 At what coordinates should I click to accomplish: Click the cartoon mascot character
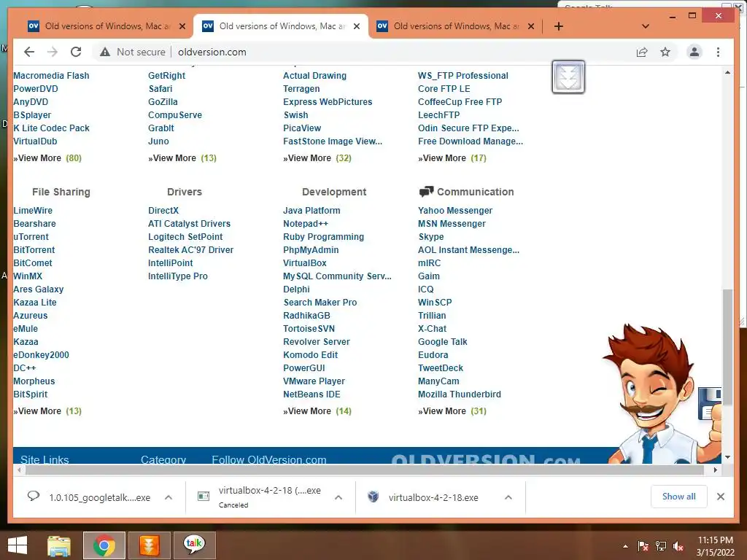pos(659,394)
